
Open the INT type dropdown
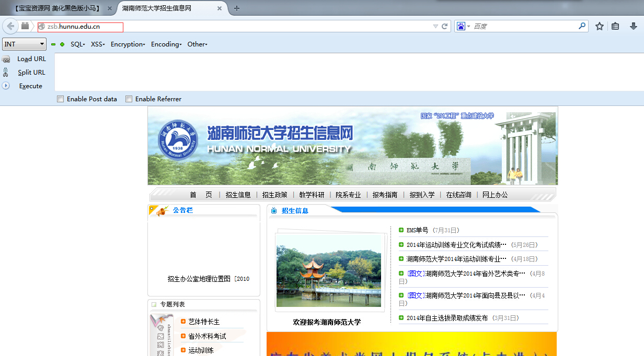pyautogui.click(x=24, y=44)
